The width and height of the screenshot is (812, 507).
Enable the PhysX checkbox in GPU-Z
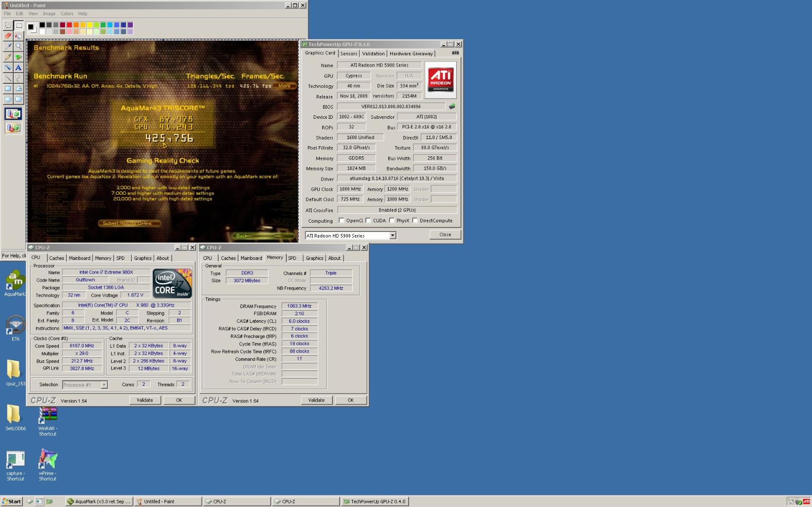tap(391, 220)
